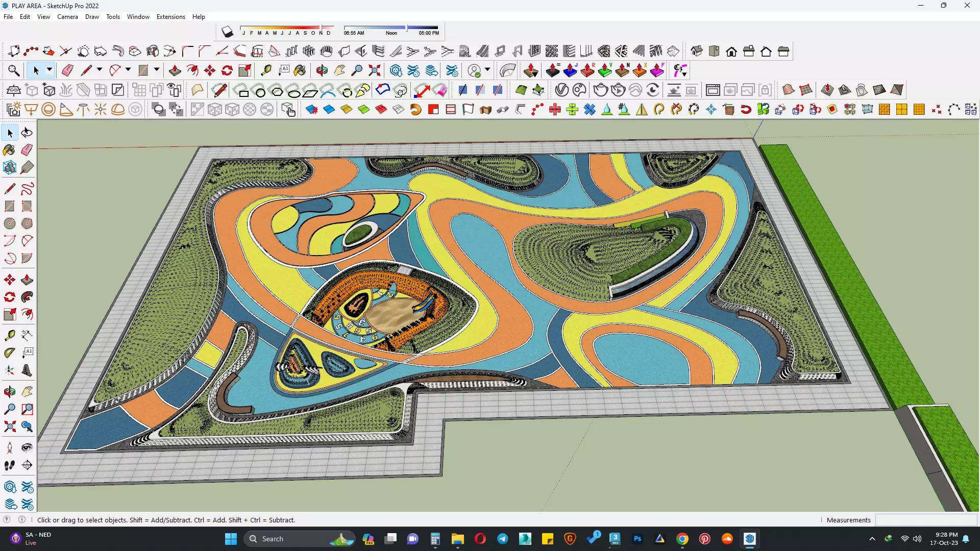Activate the 3D Text tool
The image size is (980, 551).
pos(27,371)
